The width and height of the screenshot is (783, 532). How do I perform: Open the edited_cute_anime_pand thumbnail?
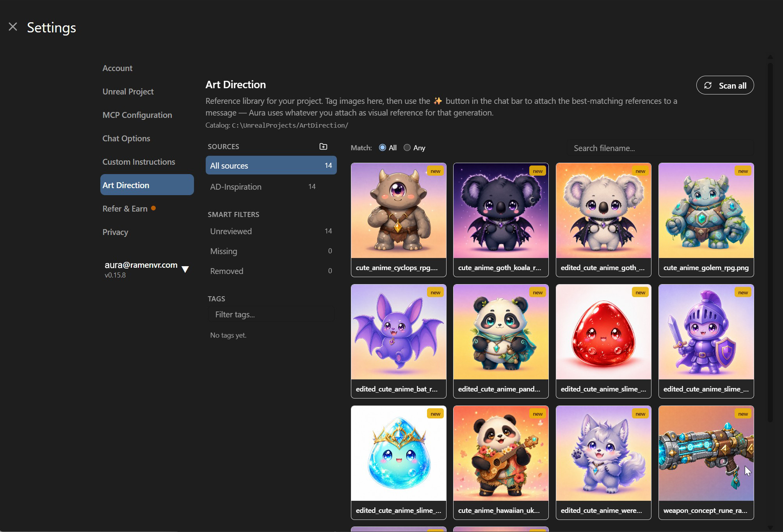[501, 341]
